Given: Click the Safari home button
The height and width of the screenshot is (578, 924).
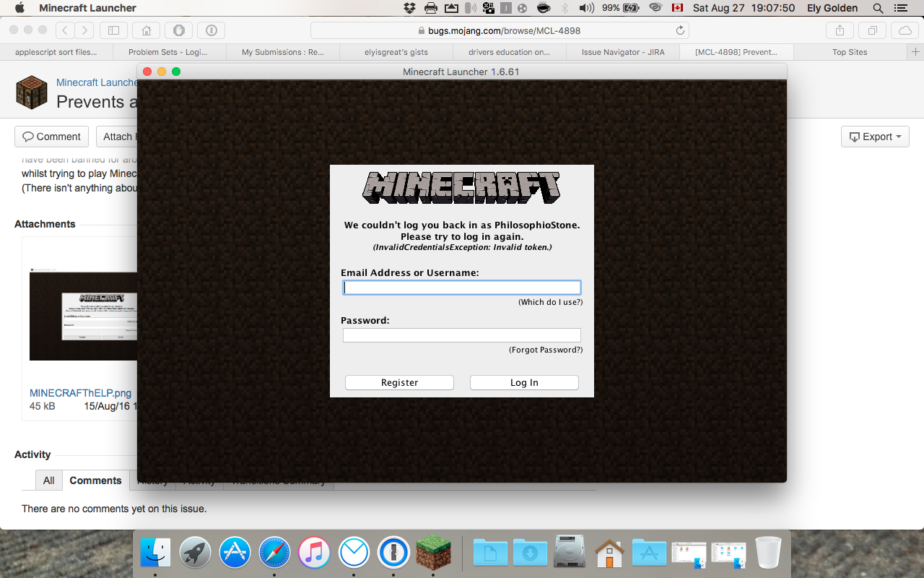Looking at the screenshot, I should coord(147,30).
